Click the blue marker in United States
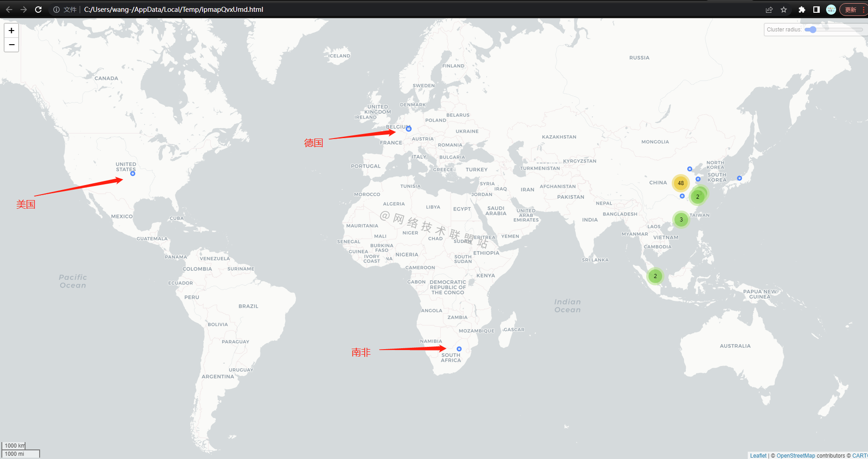868x459 pixels. click(133, 174)
